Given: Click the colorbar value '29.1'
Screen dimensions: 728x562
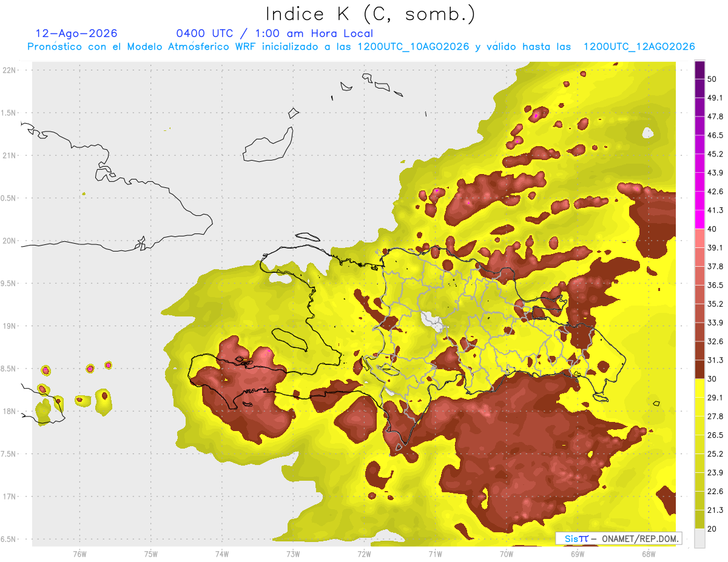Looking at the screenshot, I should coord(715,398).
